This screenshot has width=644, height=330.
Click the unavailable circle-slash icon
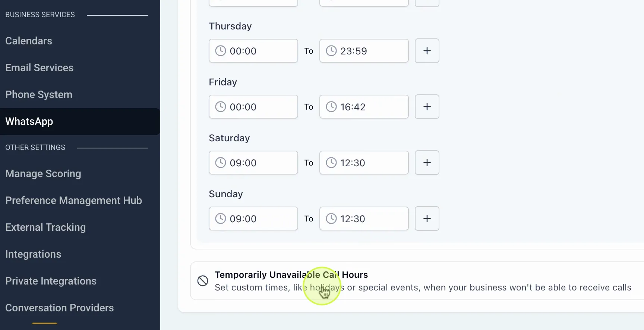pos(203,281)
